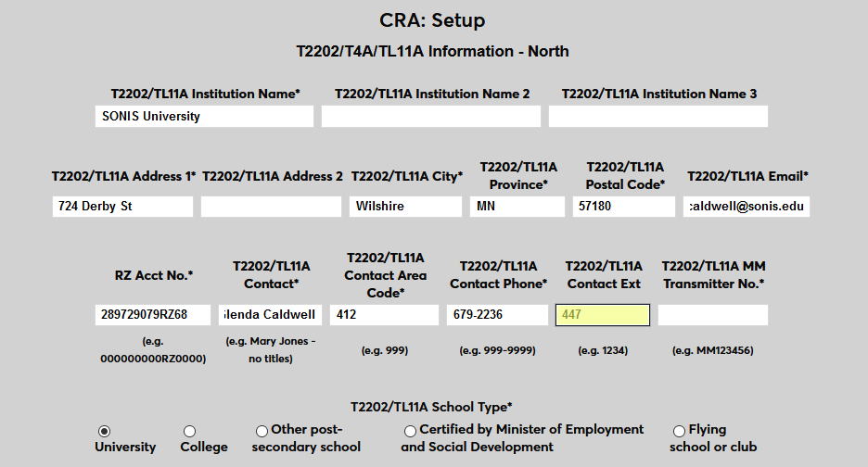The width and height of the screenshot is (868, 467).
Task: Click the '(e.g. Mary Jones - no titles)' hint
Action: point(271,350)
